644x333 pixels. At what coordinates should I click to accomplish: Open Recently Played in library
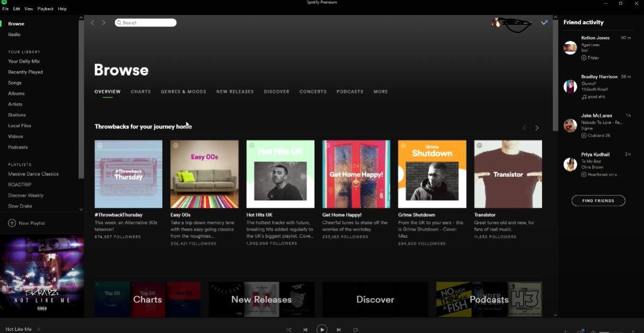pos(25,72)
